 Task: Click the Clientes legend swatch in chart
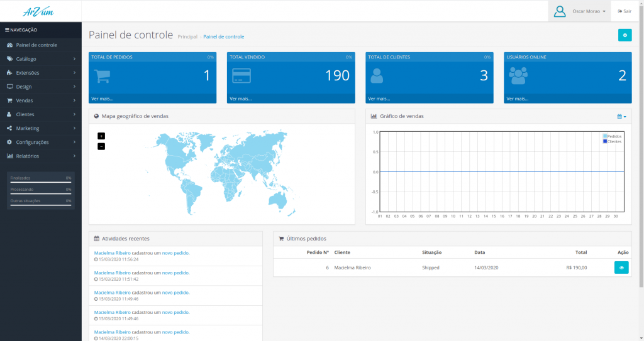coord(605,141)
